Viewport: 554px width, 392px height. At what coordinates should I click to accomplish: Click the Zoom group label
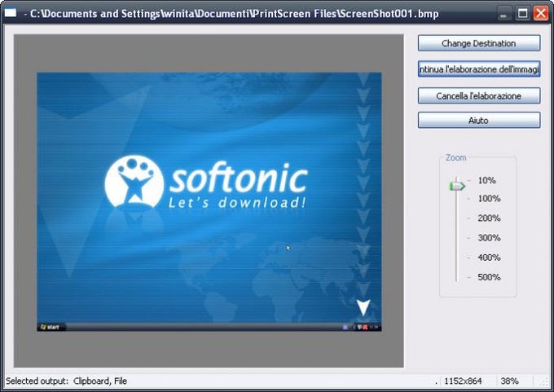[455, 157]
